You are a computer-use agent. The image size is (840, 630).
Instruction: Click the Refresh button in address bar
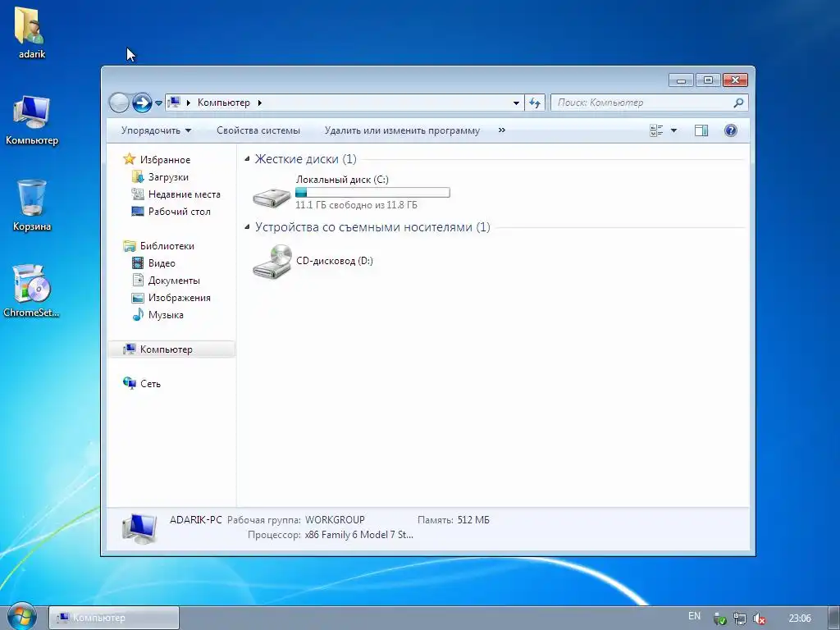coord(535,103)
